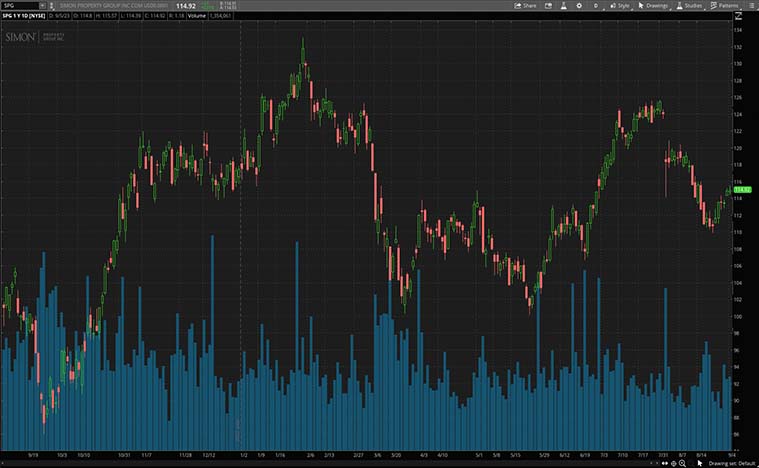Click the 1/2 date label on time axis
The width and height of the screenshot is (759, 468).
pos(243,455)
